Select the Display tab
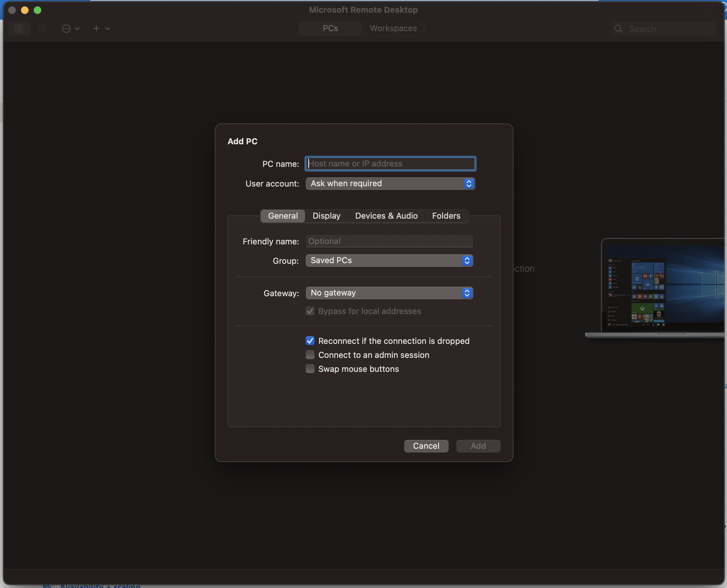727x588 pixels. pos(326,216)
